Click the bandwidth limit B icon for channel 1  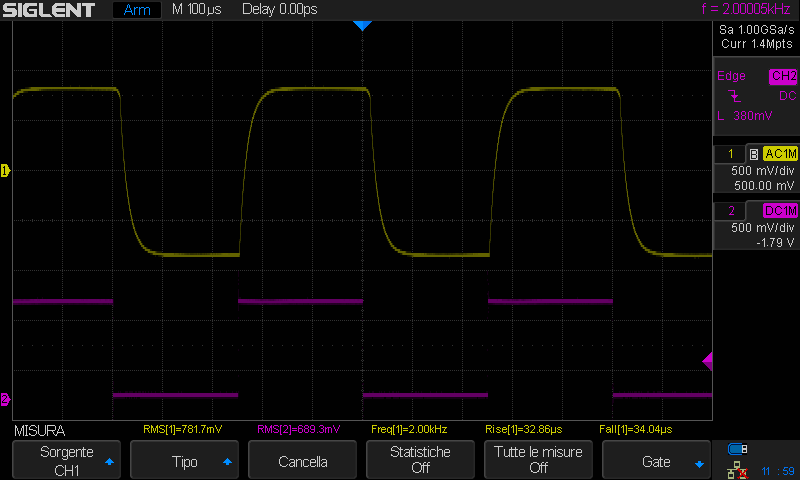[x=754, y=154]
